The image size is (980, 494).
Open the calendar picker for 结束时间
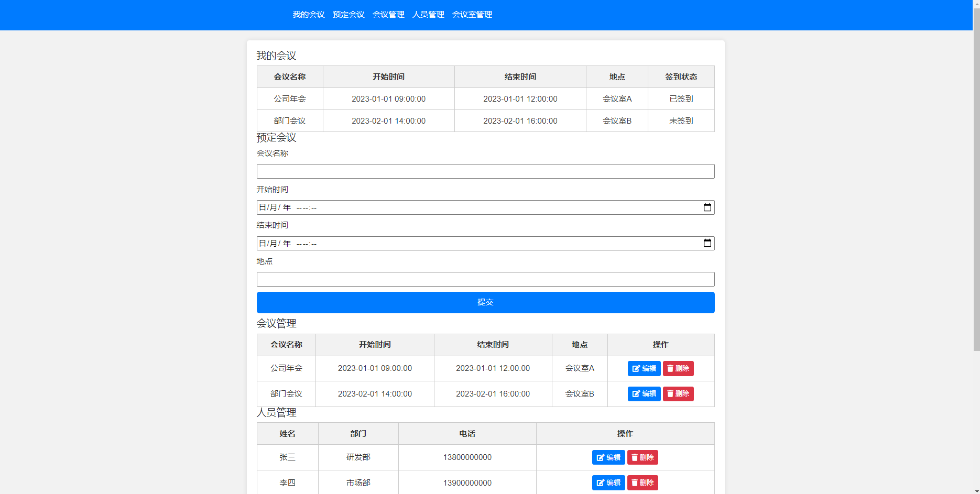tap(707, 243)
